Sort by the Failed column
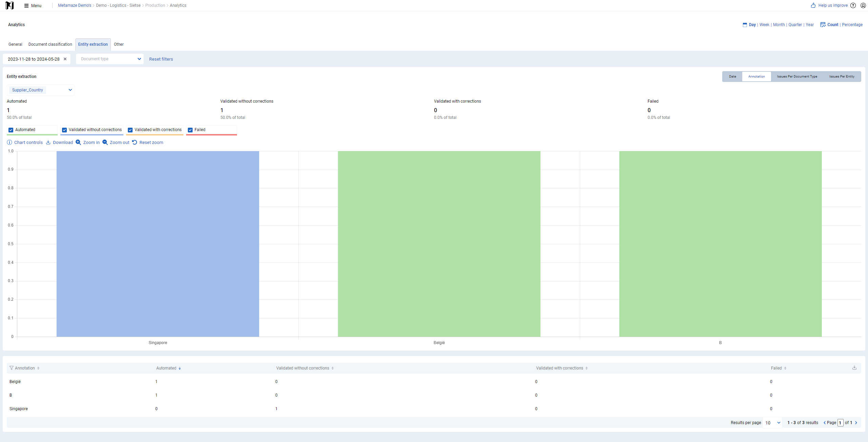Viewport: 868px width, 442px height. pos(778,368)
